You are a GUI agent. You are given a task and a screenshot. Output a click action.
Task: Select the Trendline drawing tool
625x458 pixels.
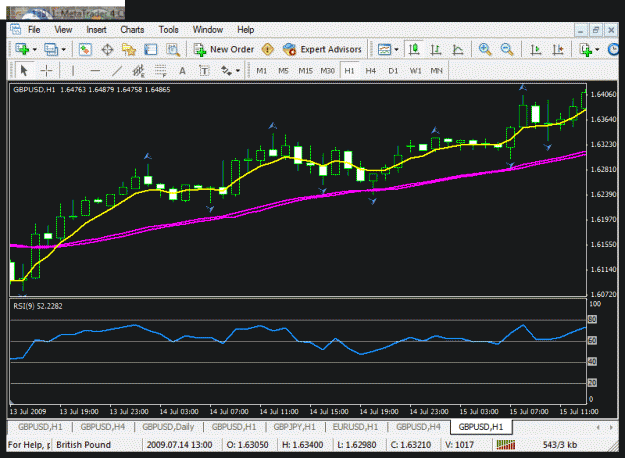(117, 71)
